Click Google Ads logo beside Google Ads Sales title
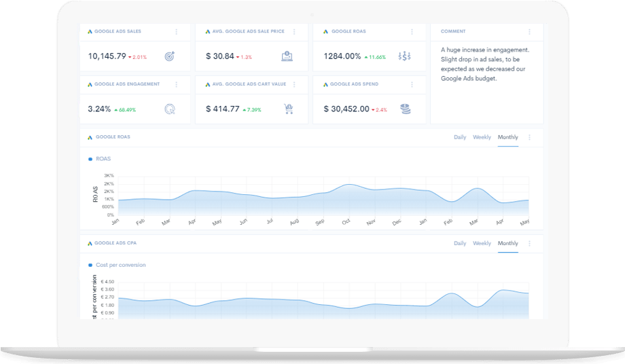The width and height of the screenshot is (625, 364). point(90,31)
